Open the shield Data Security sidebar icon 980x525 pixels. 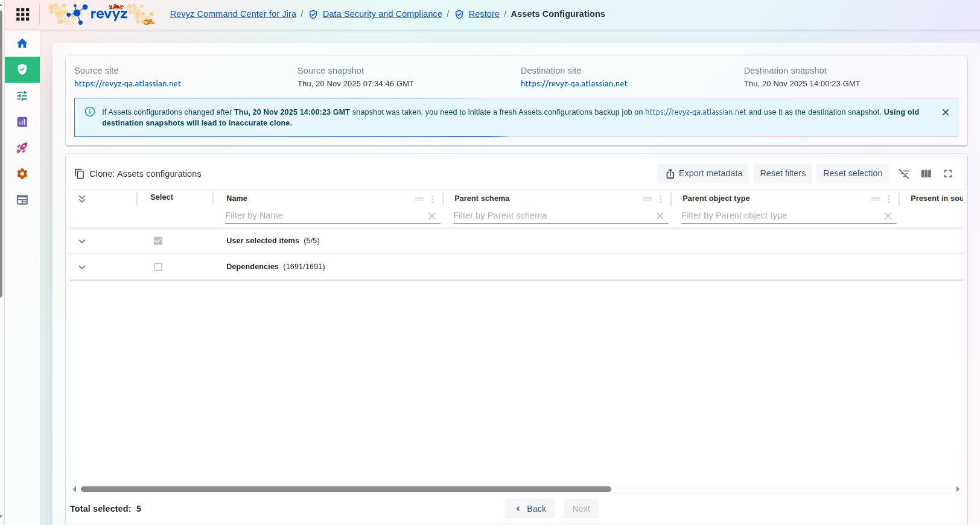[22, 69]
